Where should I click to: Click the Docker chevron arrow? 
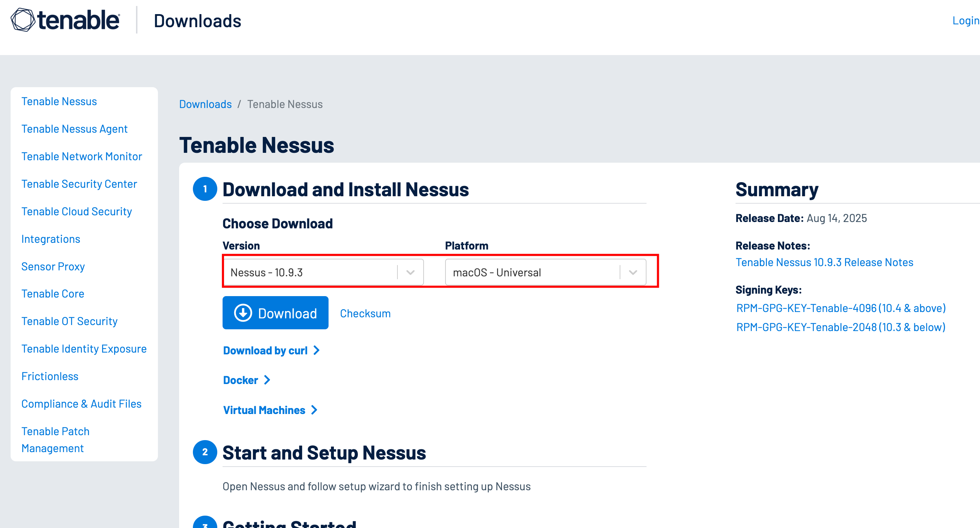click(x=267, y=380)
